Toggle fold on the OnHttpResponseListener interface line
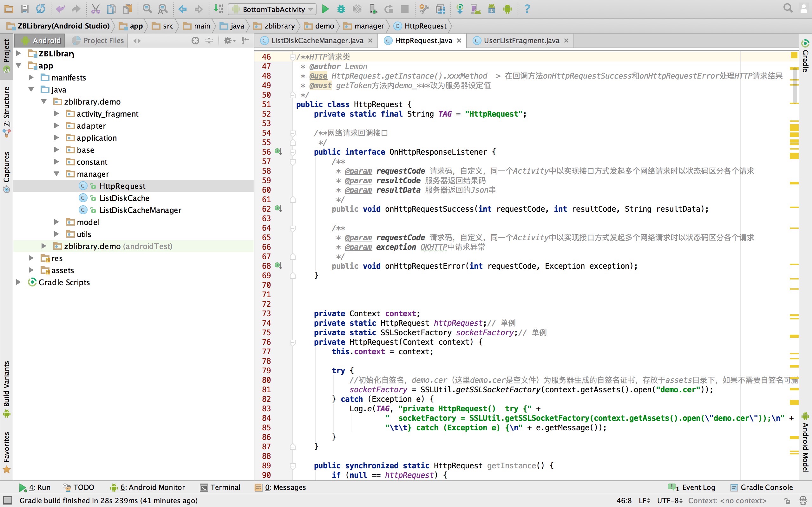Screen dimensions: 812x507 tap(292, 152)
